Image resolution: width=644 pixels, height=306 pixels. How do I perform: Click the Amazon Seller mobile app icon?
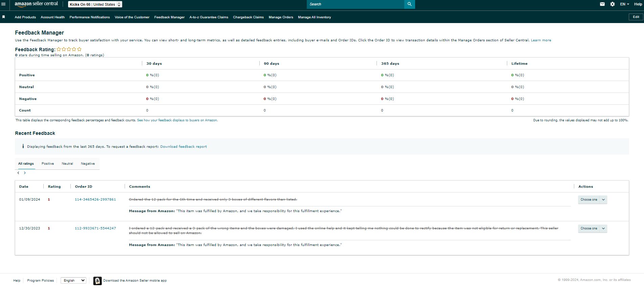pyautogui.click(x=98, y=281)
